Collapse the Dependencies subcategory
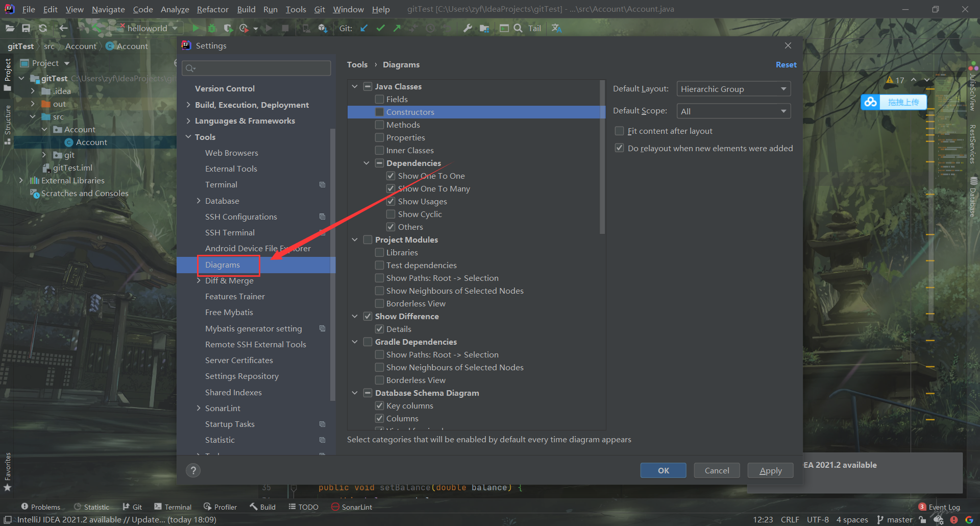Image resolution: width=980 pixels, height=526 pixels. point(366,163)
